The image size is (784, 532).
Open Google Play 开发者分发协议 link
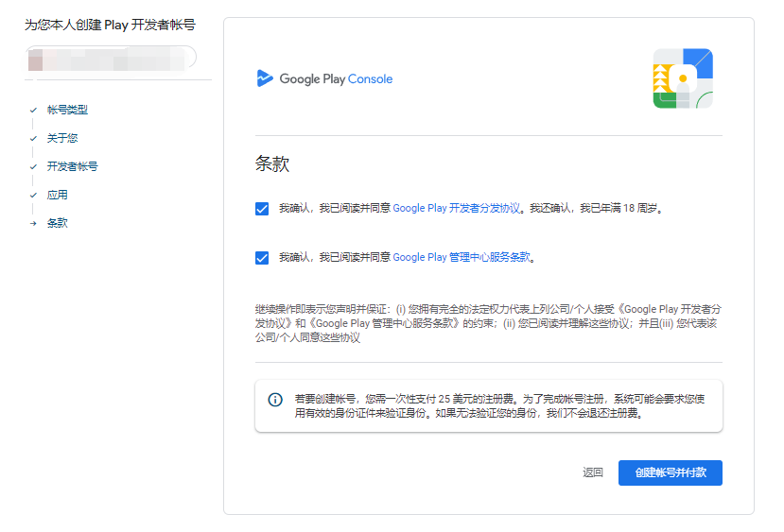[x=457, y=208]
